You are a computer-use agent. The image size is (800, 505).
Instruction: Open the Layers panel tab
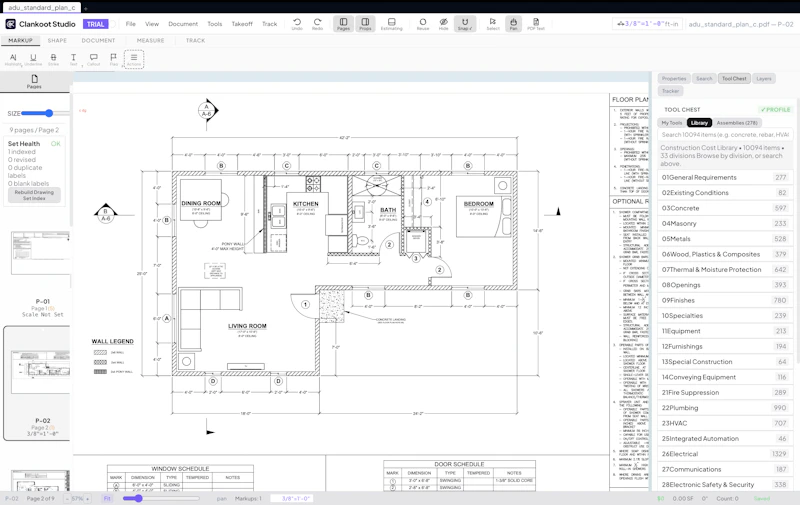(764, 79)
